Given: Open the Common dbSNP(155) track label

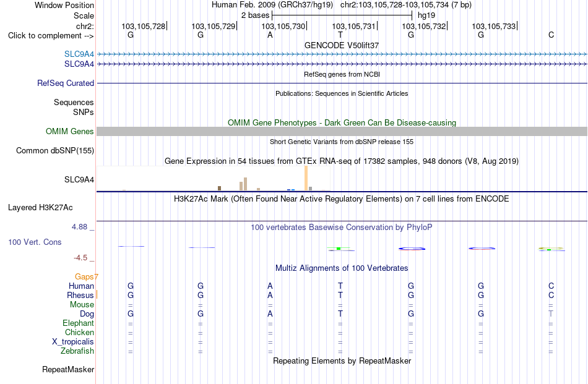Looking at the screenshot, I should point(55,151).
